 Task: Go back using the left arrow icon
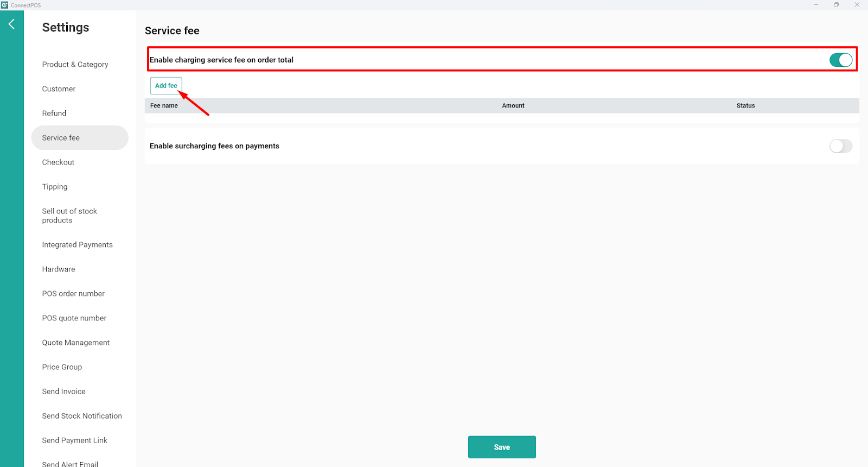point(11,24)
